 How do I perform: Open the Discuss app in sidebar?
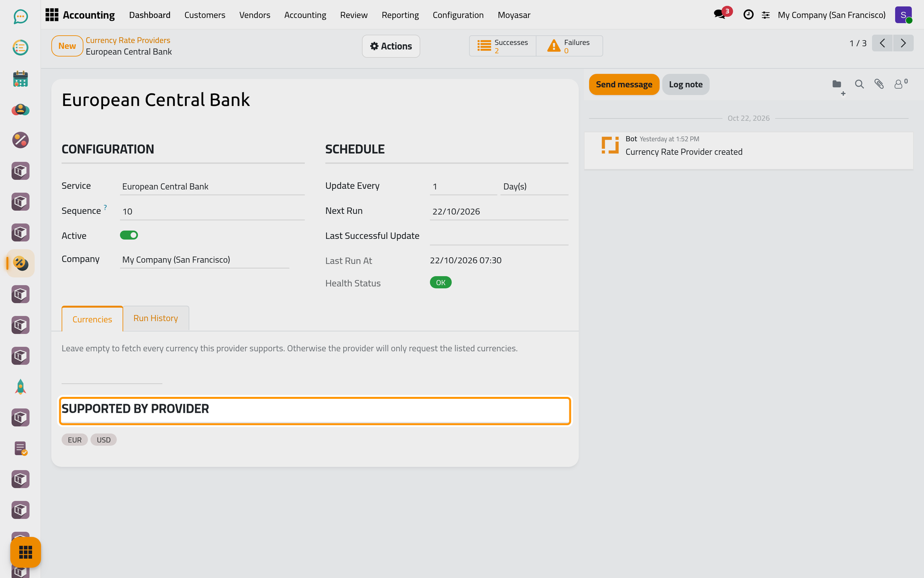(x=20, y=17)
